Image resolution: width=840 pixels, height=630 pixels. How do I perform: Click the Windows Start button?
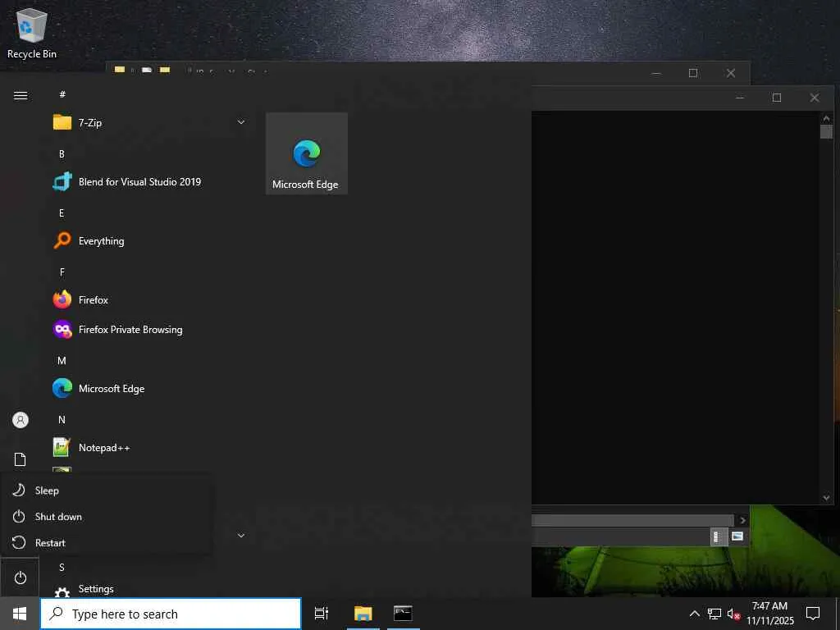tap(20, 614)
